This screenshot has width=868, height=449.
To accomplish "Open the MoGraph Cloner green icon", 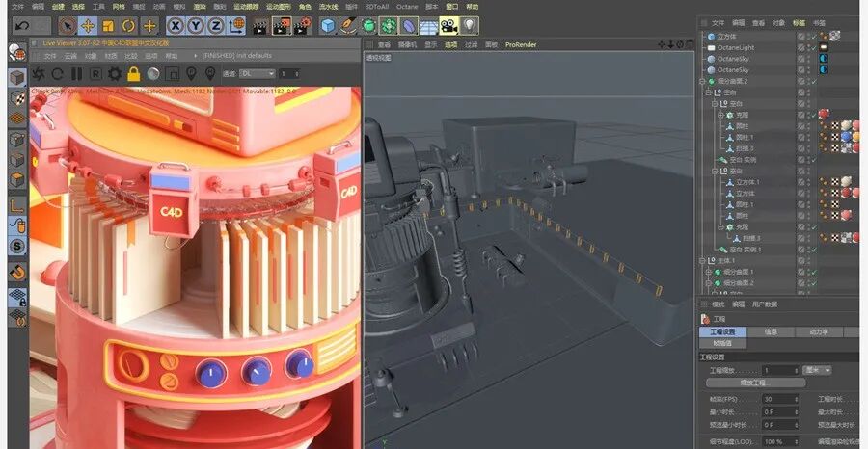I will point(389,25).
